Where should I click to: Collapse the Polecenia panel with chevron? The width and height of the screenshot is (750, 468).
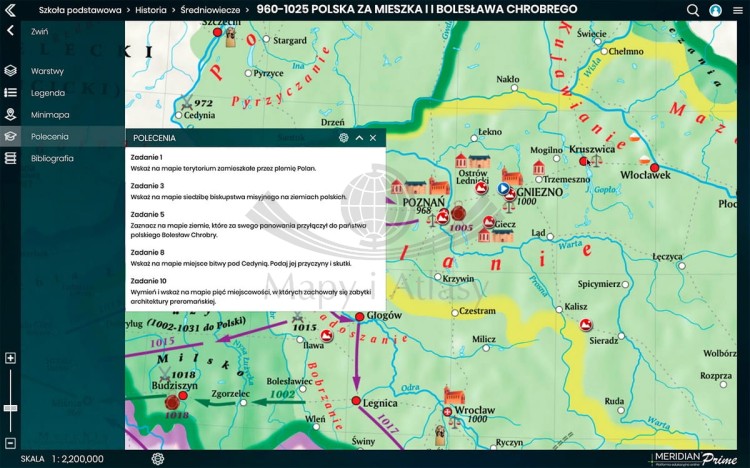click(359, 138)
